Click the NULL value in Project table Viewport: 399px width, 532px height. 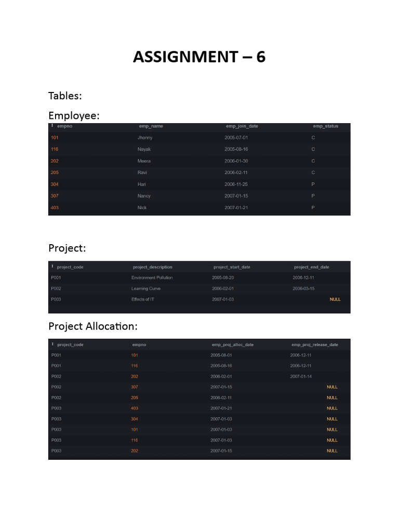(x=335, y=299)
